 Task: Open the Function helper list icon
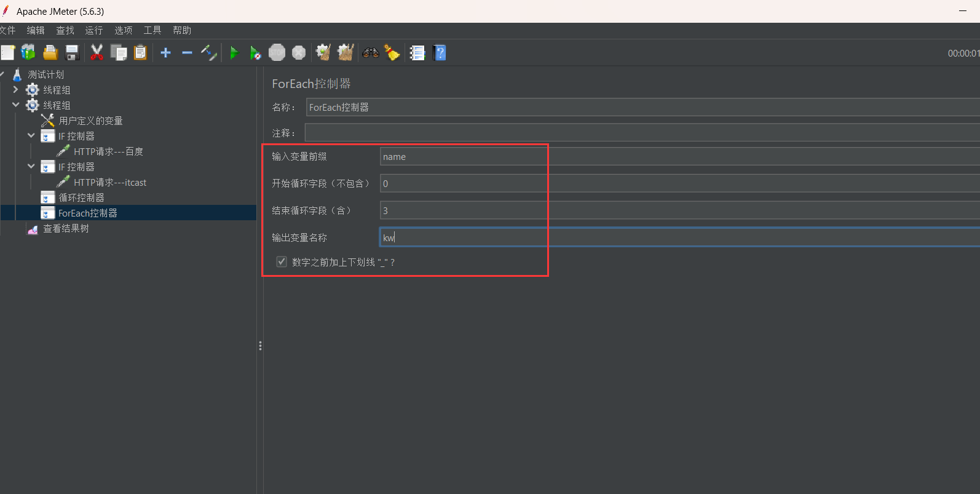click(x=417, y=53)
